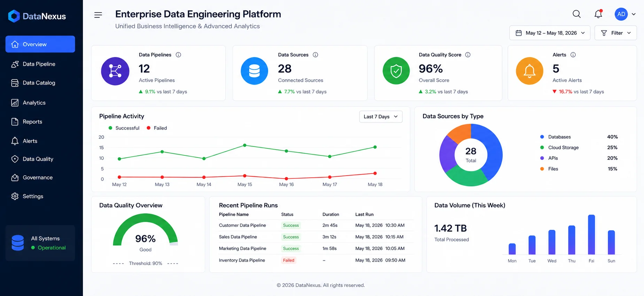Toggle Successful series in legend

124,128
